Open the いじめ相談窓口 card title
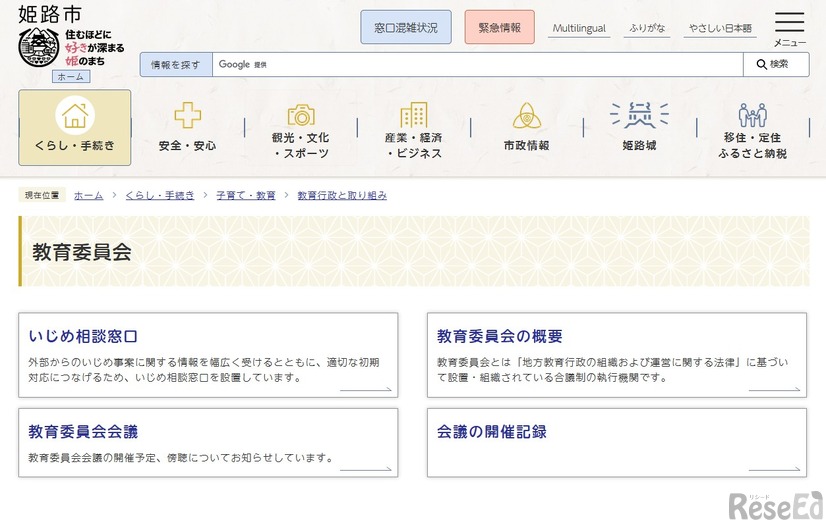This screenshot has width=826, height=522. pyautogui.click(x=83, y=336)
